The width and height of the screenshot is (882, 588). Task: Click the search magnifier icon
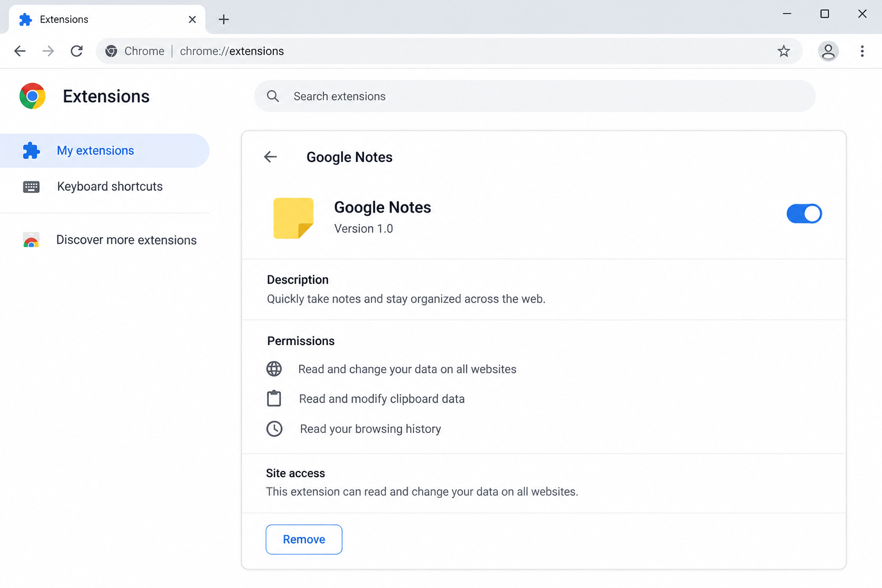(x=273, y=96)
